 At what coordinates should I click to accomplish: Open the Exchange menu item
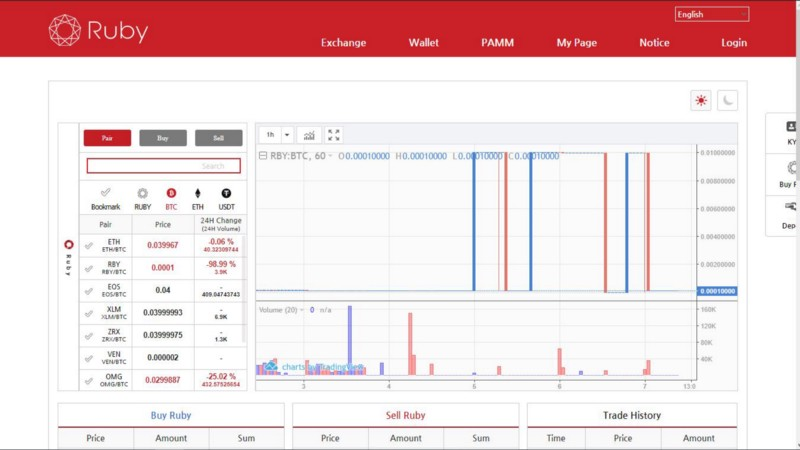coord(343,43)
